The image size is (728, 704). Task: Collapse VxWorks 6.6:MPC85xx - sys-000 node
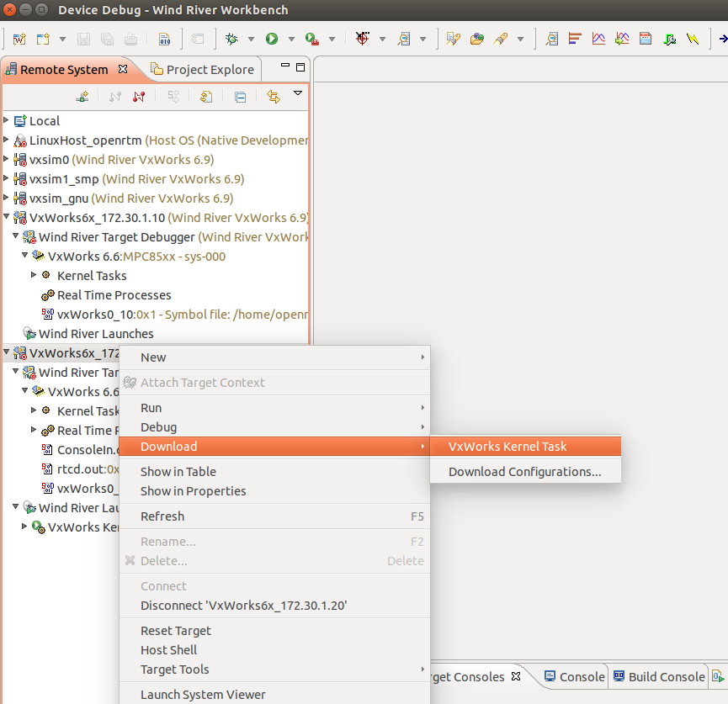(x=24, y=255)
